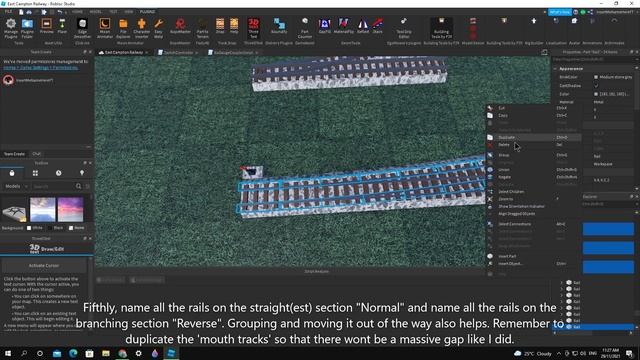Switch to the TEST ribbon tab
The height and width of the screenshot is (360, 640).
113,12
